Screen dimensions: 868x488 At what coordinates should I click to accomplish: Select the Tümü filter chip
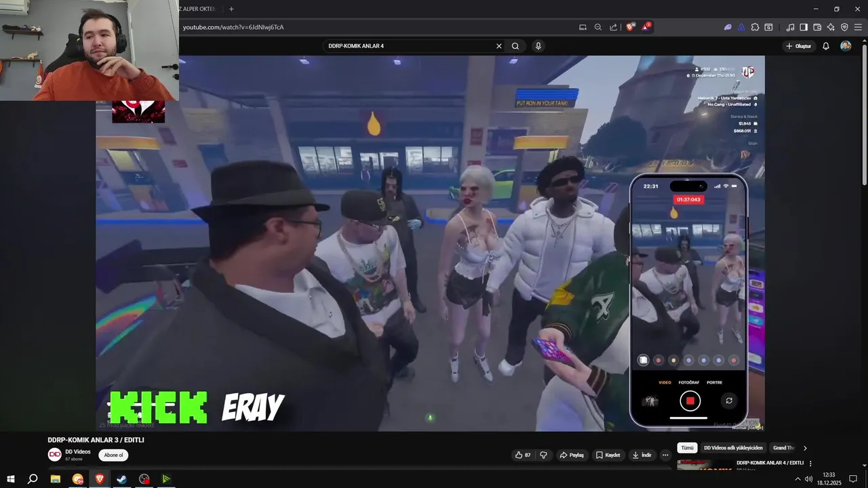pos(687,448)
